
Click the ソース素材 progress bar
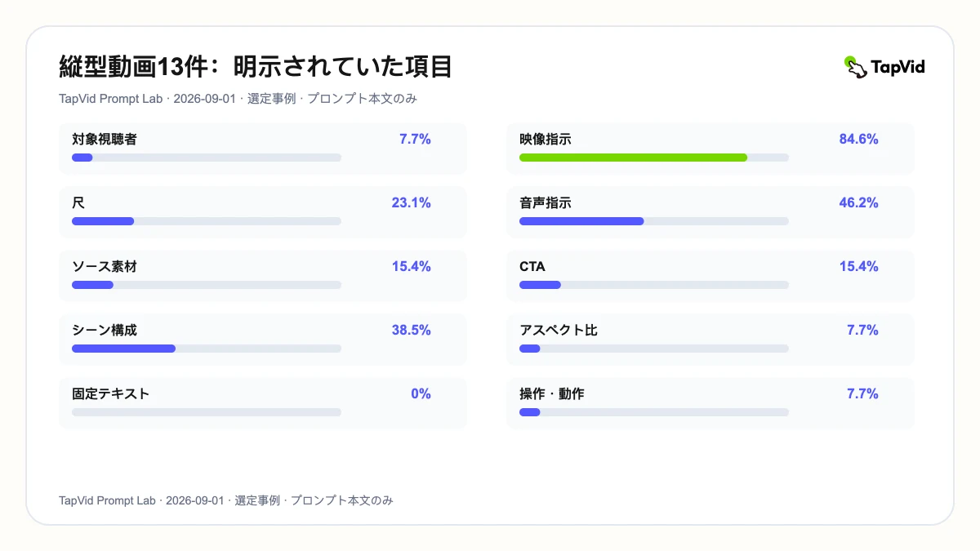click(x=207, y=285)
